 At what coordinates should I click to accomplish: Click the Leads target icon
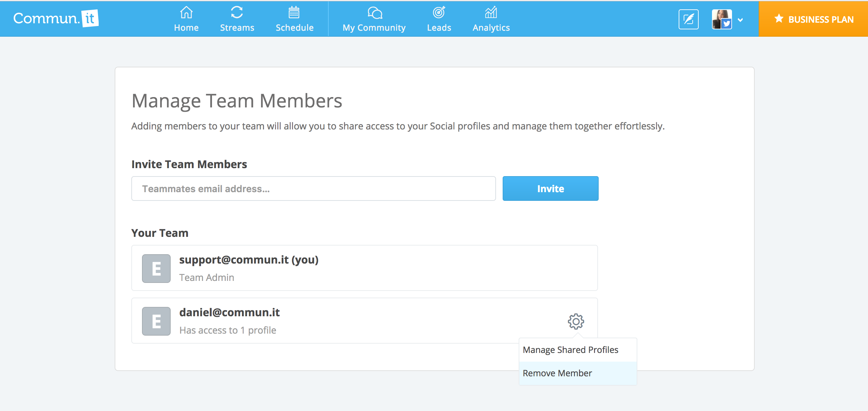coord(439,12)
